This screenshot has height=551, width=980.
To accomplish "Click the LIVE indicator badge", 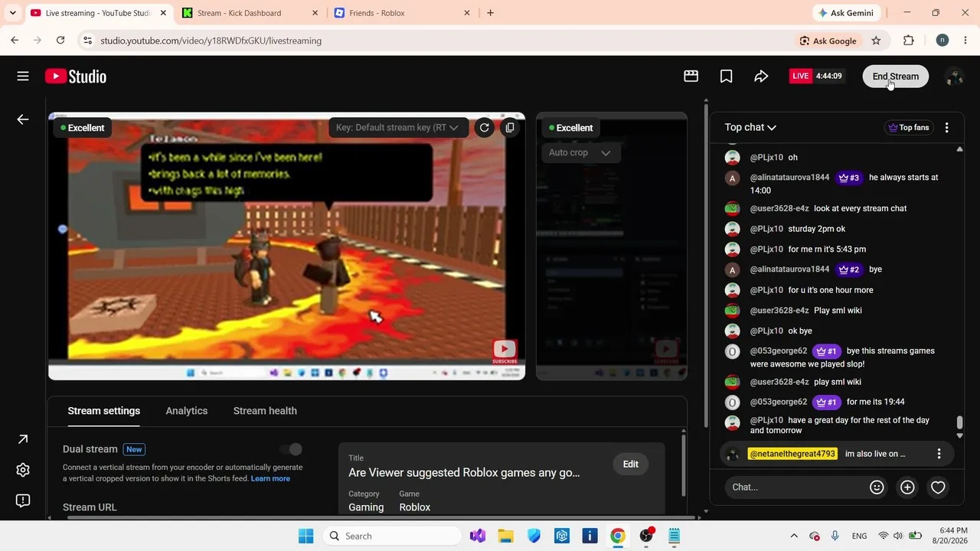I will pyautogui.click(x=800, y=76).
